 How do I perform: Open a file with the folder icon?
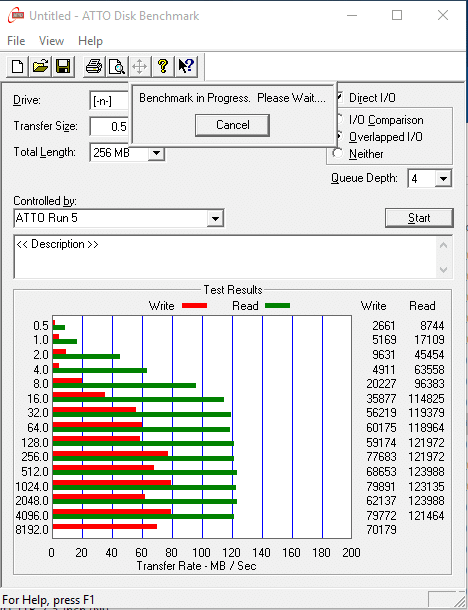click(40, 66)
